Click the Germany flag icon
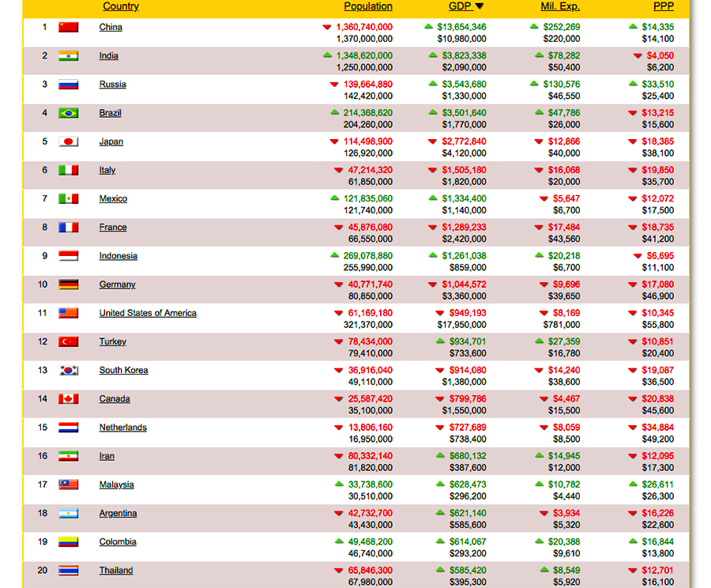The width and height of the screenshot is (711, 588). [x=68, y=285]
